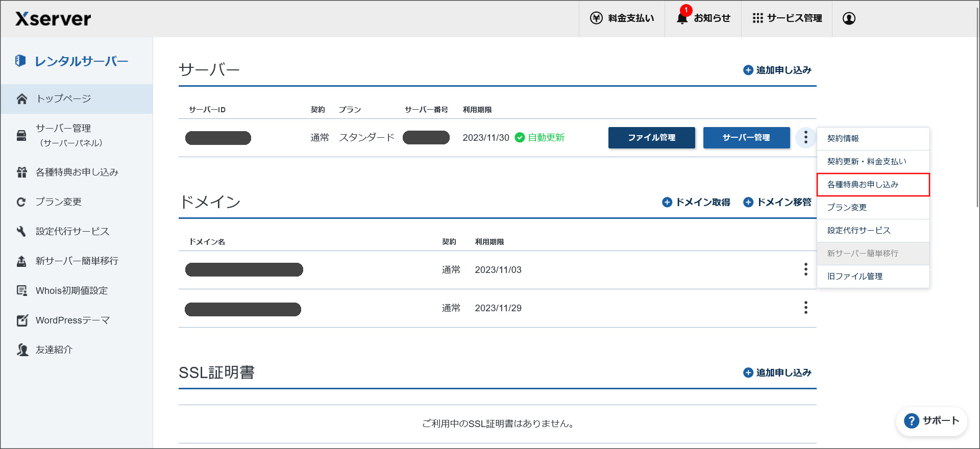Open Whois初期値設定 in sidebar
Image resolution: width=980 pixels, height=449 pixels.
click(77, 291)
